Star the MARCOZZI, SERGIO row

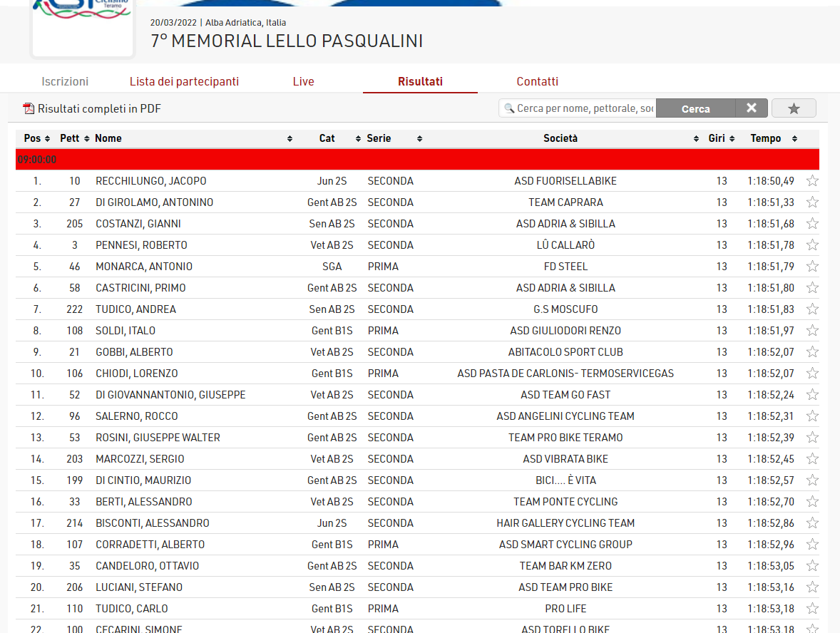pos(812,459)
